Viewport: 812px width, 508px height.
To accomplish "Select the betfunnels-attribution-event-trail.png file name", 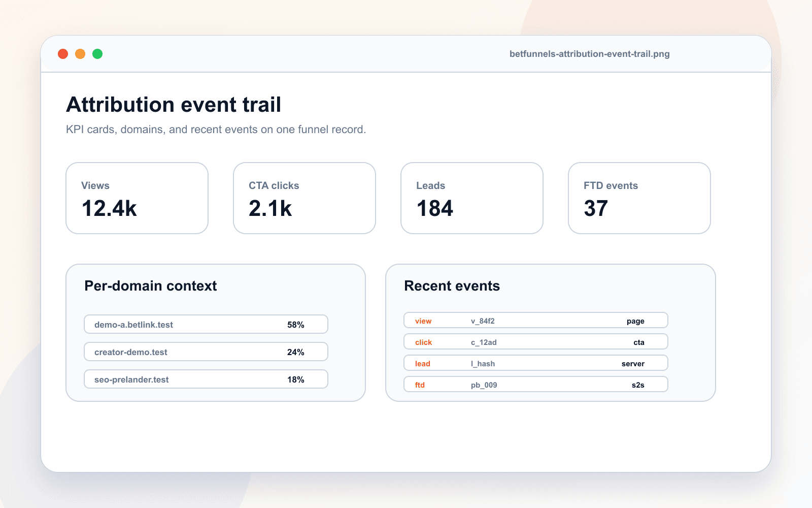I will 590,54.
